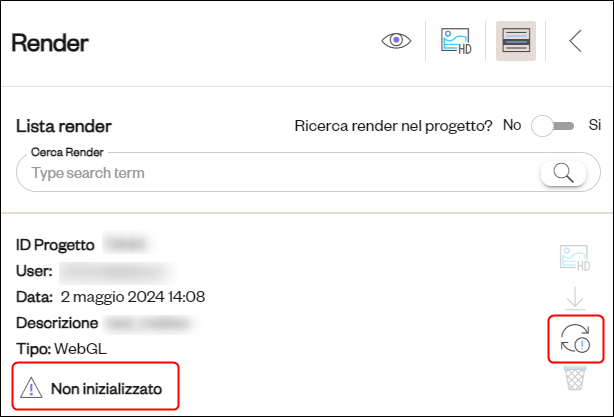Viewport: 614px width, 417px height.
Task: Select date text '2 maggio 2024 14:08'
Action: tap(133, 297)
